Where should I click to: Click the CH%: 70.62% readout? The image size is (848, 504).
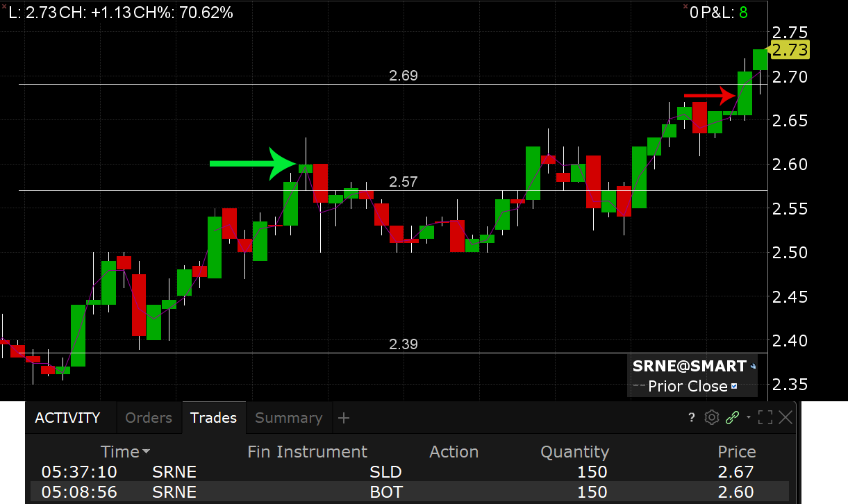[x=183, y=12]
